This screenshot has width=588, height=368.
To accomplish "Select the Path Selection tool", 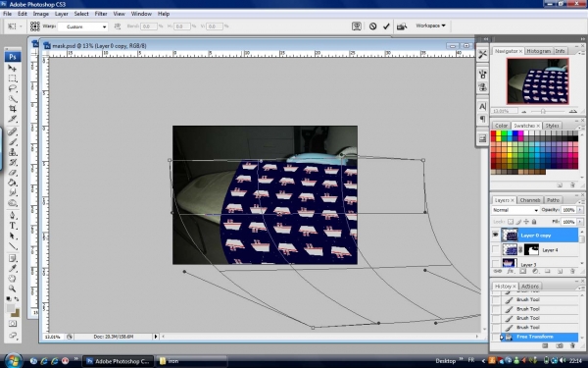I will [x=12, y=236].
